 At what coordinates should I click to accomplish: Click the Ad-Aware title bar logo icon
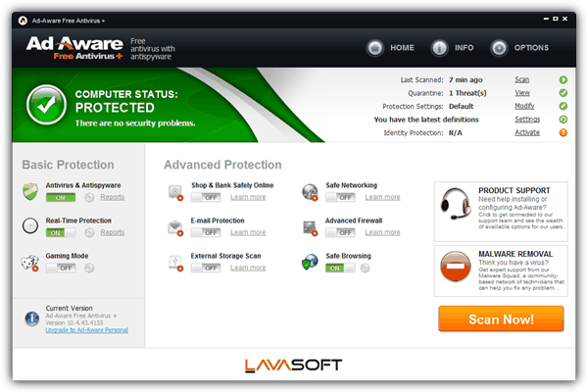[x=23, y=21]
